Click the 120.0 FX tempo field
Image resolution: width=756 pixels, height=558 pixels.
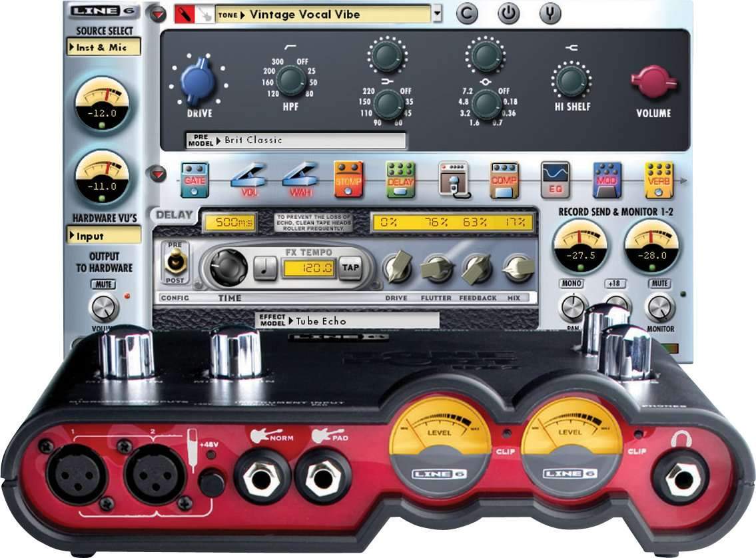click(x=308, y=268)
